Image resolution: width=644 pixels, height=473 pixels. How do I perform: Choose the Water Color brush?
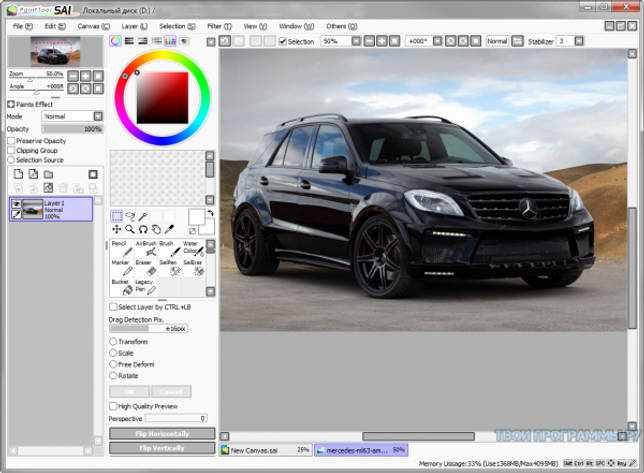click(193, 248)
